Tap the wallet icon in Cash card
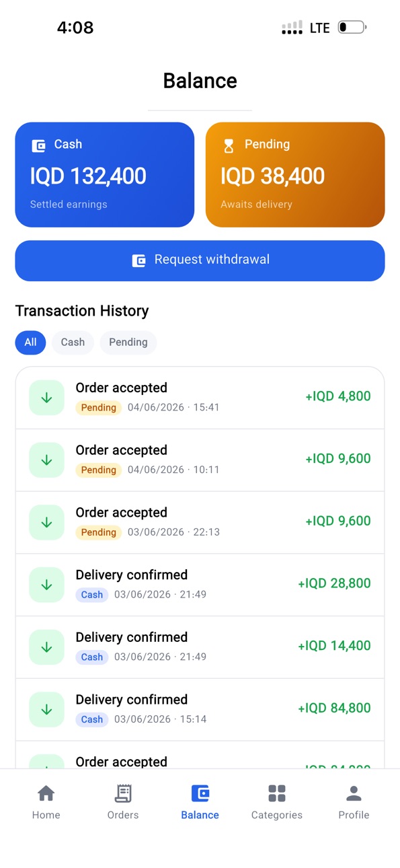This screenshot has width=400, height=868. (39, 145)
